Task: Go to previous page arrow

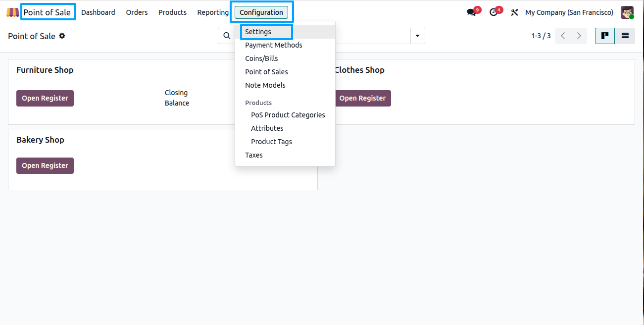Action: [x=563, y=36]
